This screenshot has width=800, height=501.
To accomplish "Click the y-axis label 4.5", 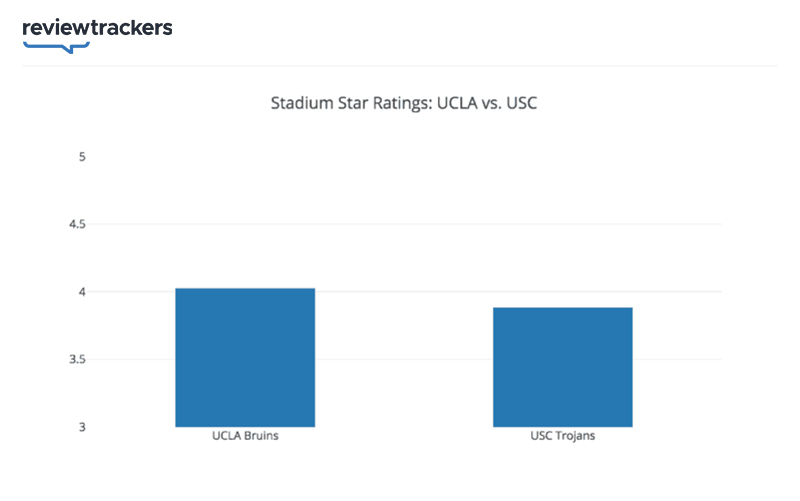I will click(x=77, y=224).
